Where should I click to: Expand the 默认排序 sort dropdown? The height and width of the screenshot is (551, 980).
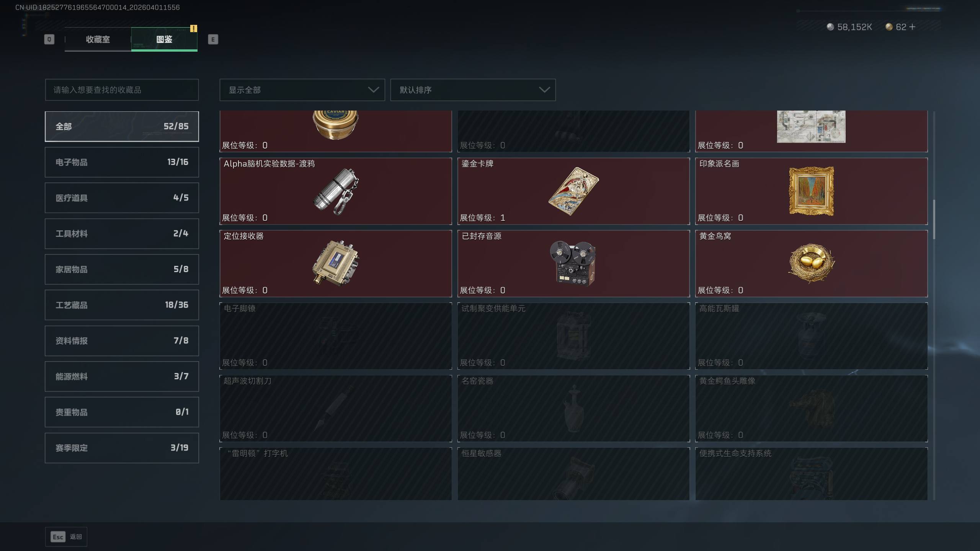coord(473,90)
